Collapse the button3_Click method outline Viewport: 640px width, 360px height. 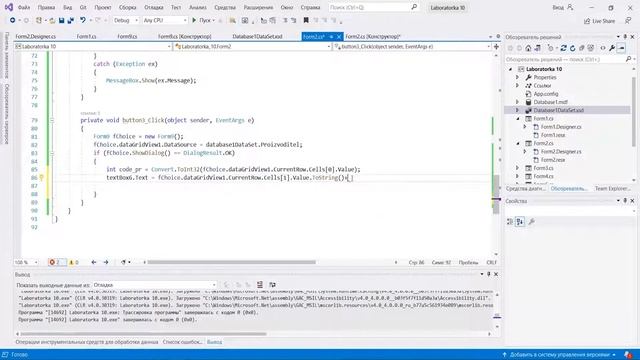(x=52, y=120)
